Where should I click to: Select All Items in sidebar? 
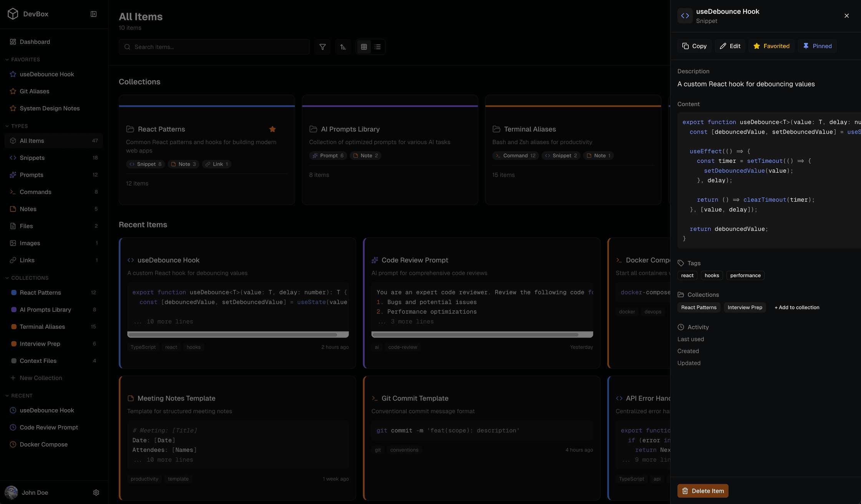(x=54, y=141)
